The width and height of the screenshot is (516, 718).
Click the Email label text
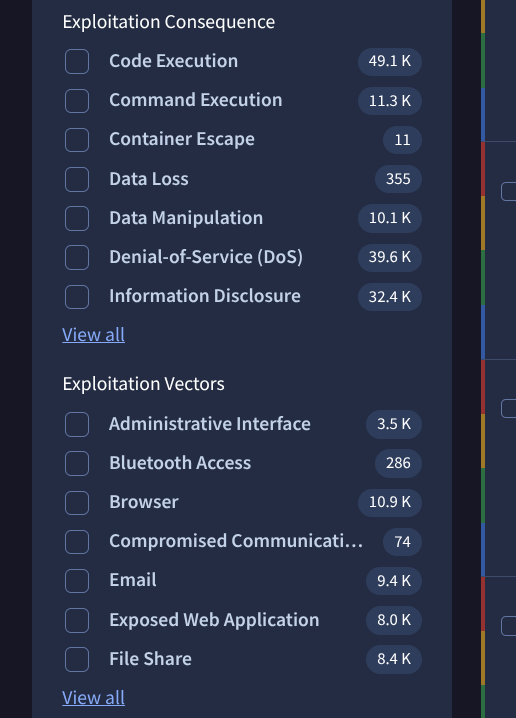133,580
